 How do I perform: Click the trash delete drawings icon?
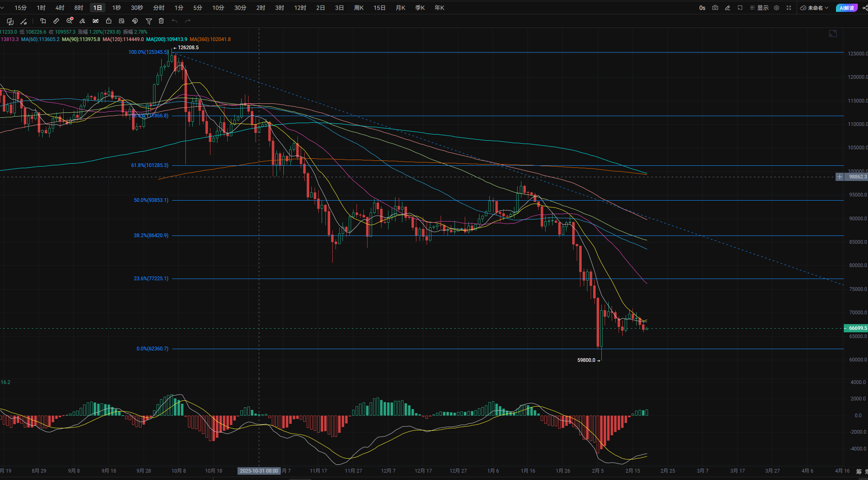tap(161, 21)
